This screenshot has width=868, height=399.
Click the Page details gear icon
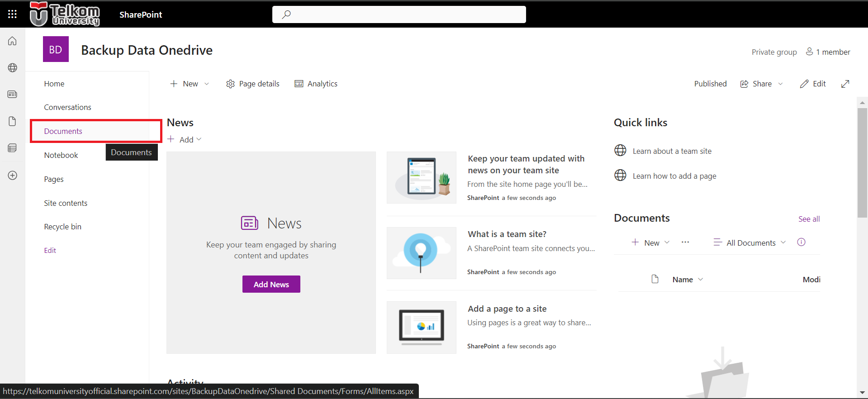point(230,84)
